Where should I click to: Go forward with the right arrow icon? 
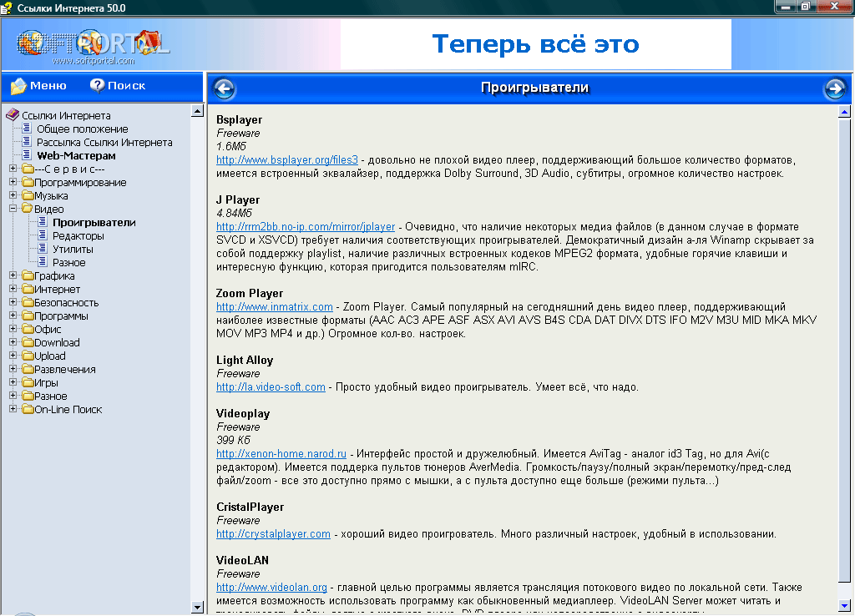pyautogui.click(x=835, y=88)
